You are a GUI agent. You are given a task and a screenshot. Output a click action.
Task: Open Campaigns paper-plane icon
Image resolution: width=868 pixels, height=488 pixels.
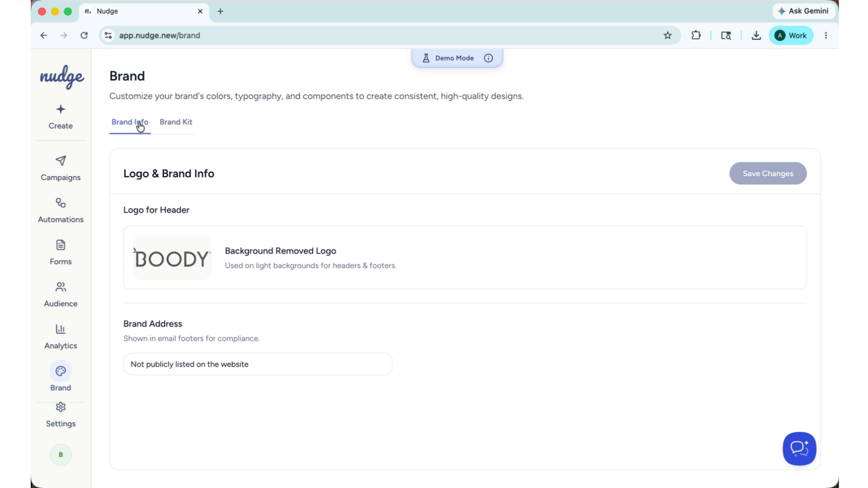point(61,161)
